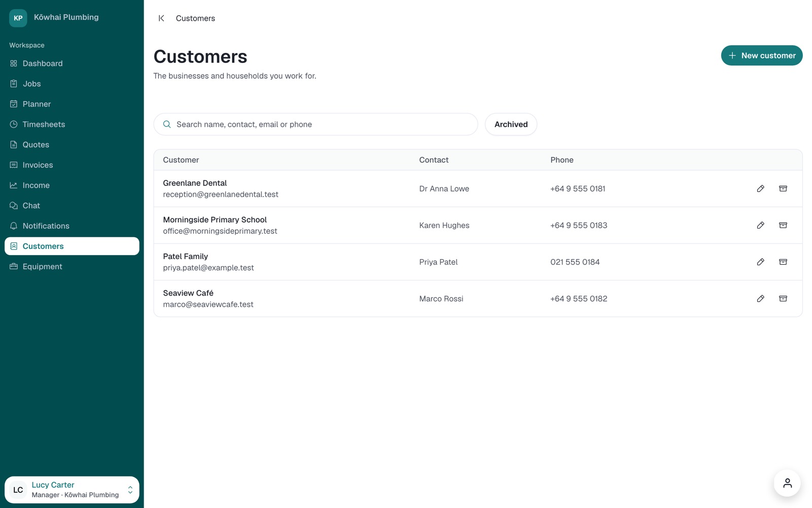
Task: Click the New customer button
Action: coord(762,55)
